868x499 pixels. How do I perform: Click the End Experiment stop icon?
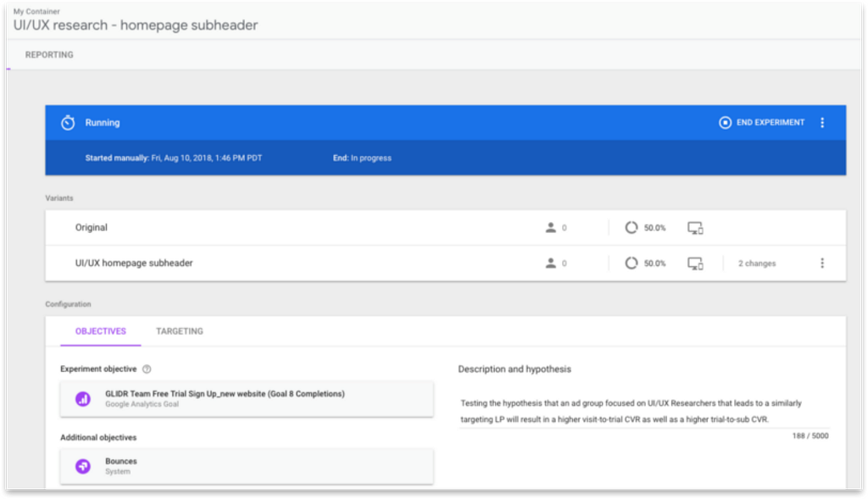[725, 122]
